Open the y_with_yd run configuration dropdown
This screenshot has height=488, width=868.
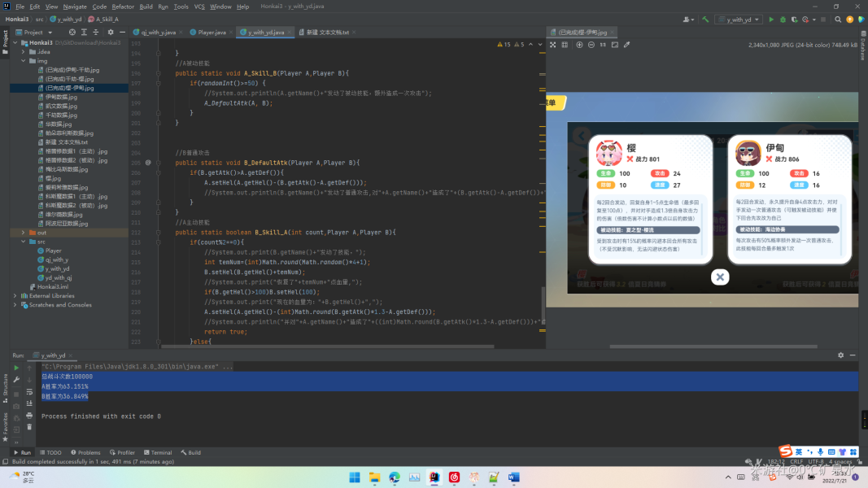[x=739, y=20]
